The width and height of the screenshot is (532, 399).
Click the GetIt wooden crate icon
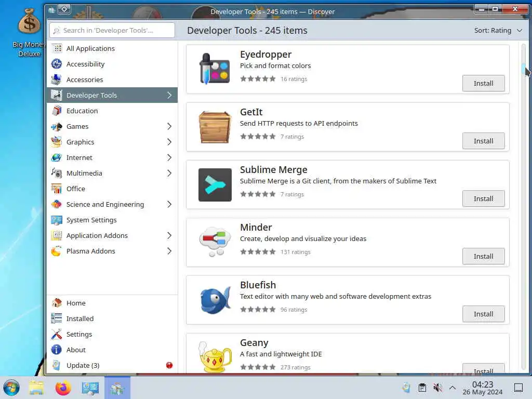pos(215,127)
